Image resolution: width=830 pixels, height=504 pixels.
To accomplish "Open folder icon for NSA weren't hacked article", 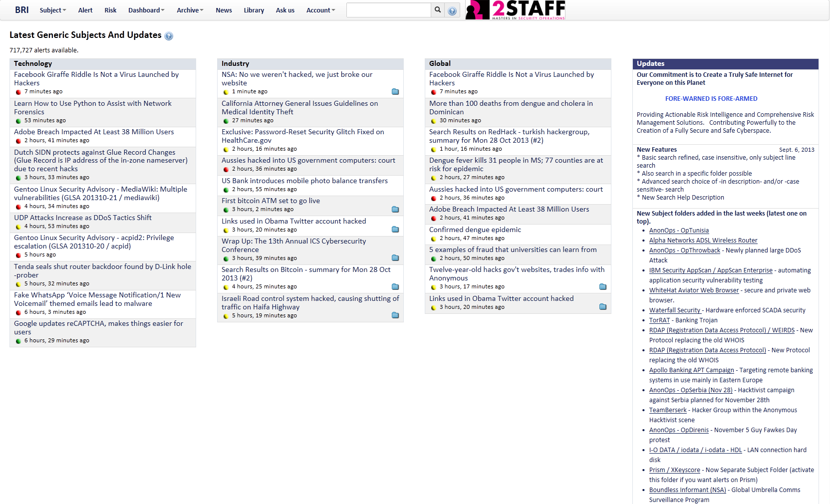I will 395,92.
